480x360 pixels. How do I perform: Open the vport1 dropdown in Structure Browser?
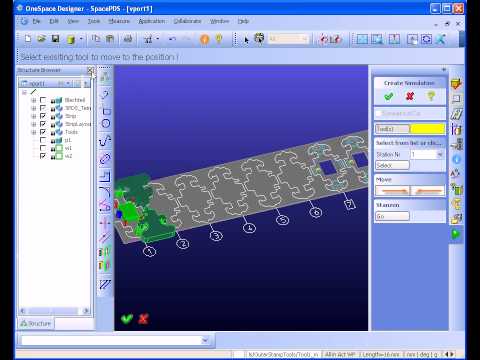pos(68,83)
